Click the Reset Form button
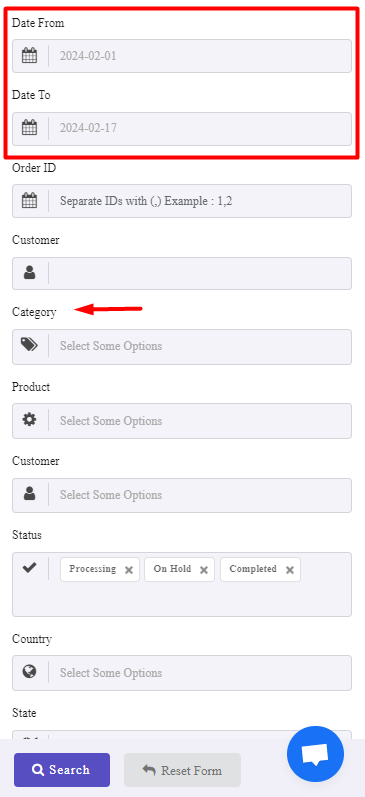The width and height of the screenshot is (365, 797). (182, 770)
